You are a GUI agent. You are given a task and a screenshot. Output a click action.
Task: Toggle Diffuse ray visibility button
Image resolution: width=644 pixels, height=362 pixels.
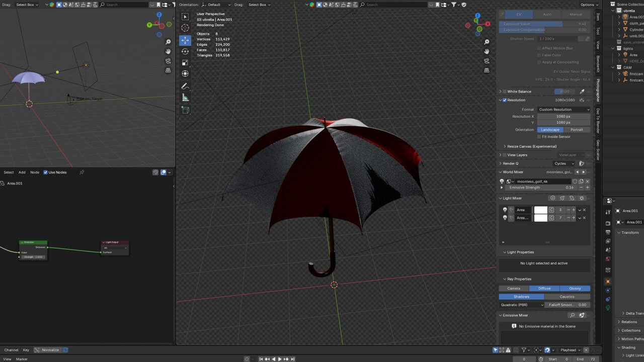click(544, 289)
